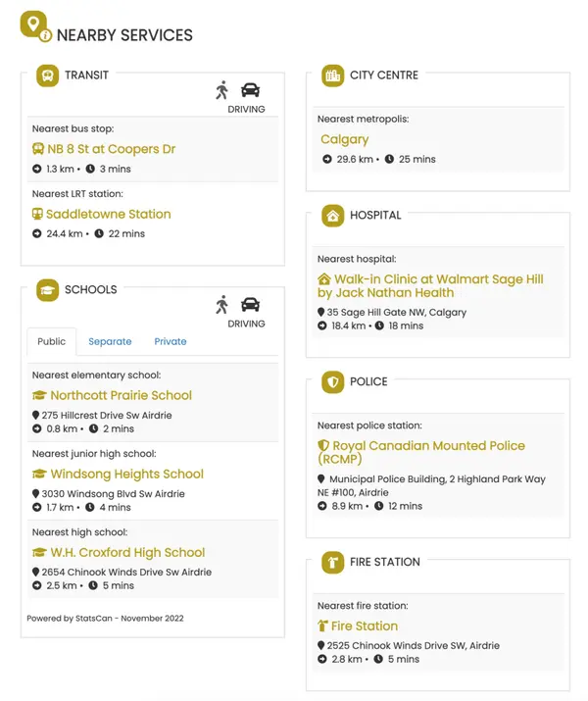Open Saddletowne Station link

[x=108, y=214]
